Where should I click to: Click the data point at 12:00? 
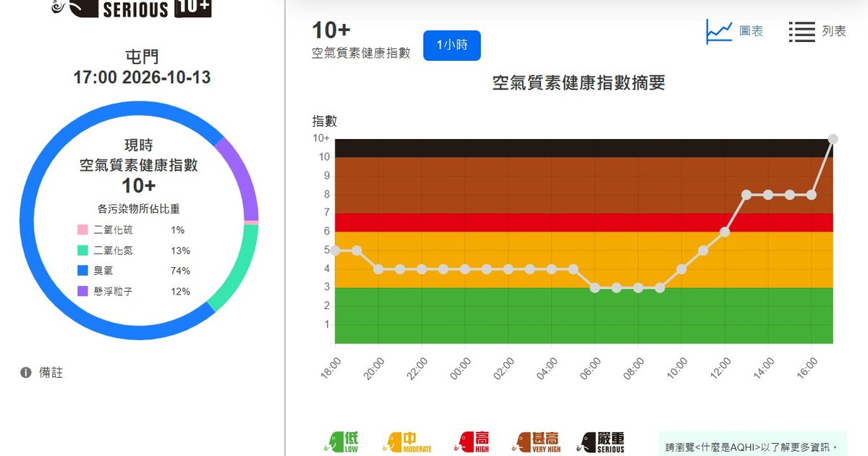click(x=725, y=232)
